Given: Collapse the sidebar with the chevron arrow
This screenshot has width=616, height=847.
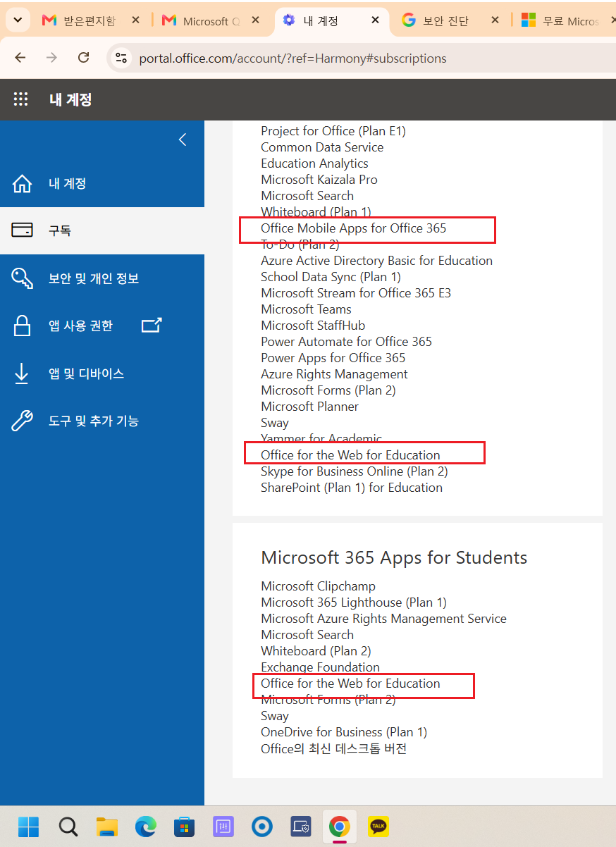Looking at the screenshot, I should pos(183,140).
